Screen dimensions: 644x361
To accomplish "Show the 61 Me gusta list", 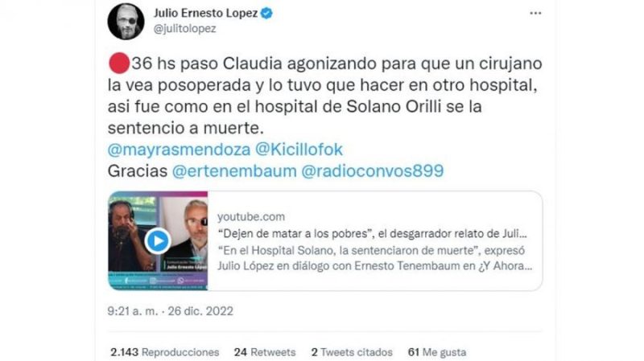I will pos(437,352).
